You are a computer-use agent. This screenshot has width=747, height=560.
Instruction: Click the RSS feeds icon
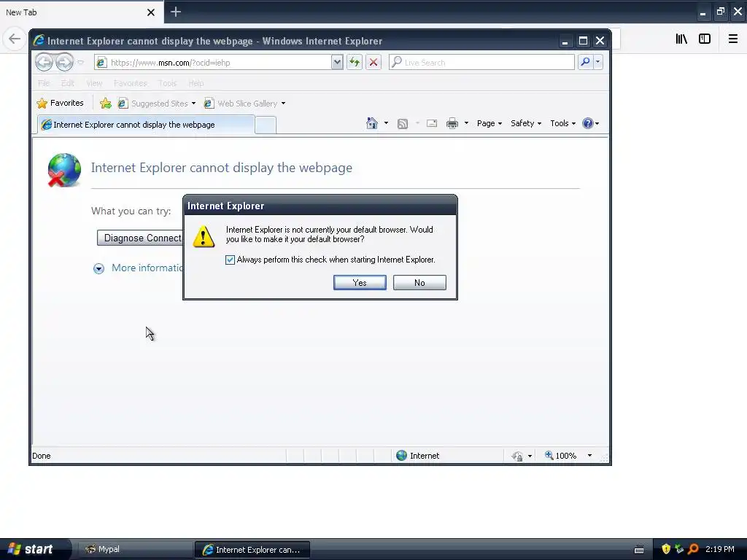click(x=403, y=124)
